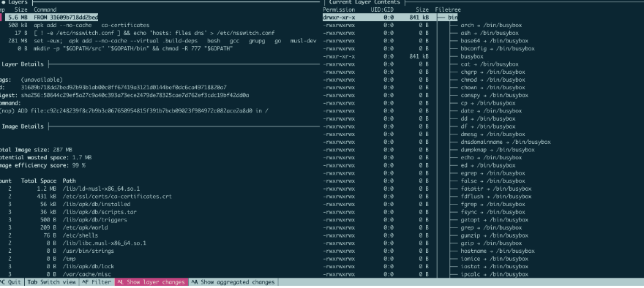The height and width of the screenshot is (288, 644).
Task: Select ed → /bin/busybox entry
Action: click(x=488, y=165)
